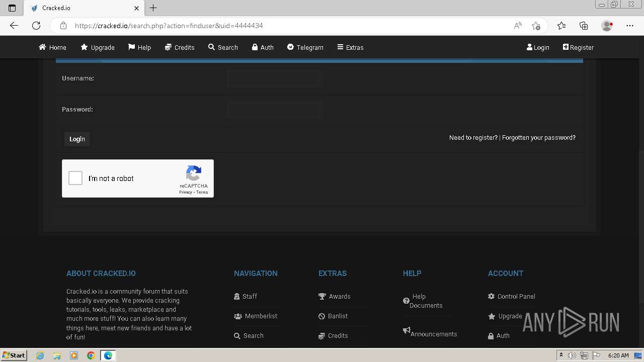This screenshot has height=362, width=644.
Task: Open Search in footer navigation
Action: pos(249,335)
